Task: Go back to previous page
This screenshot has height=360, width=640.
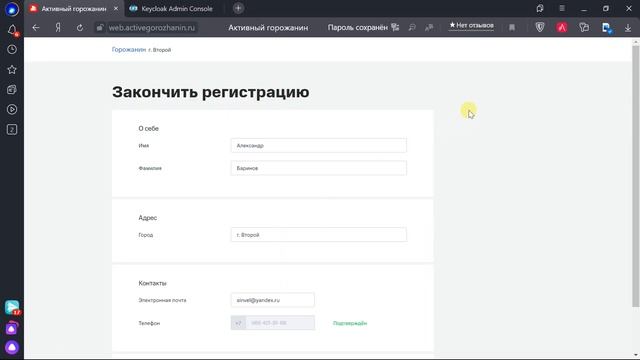Action: click(36, 28)
